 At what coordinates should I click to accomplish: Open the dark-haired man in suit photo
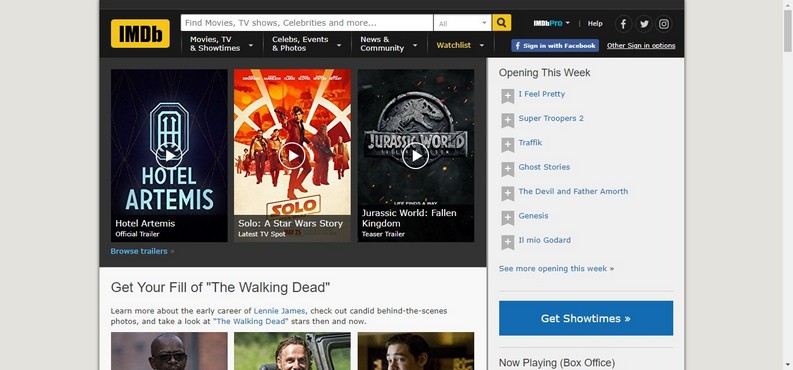(x=416, y=351)
